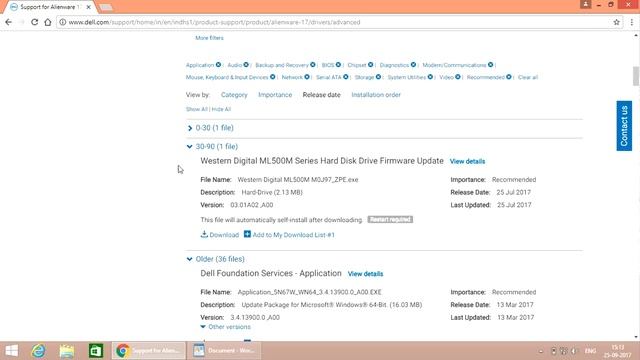Click file name Application_5N67W_WN64_3.4.13900.0_A00.EXE

[x=309, y=292]
